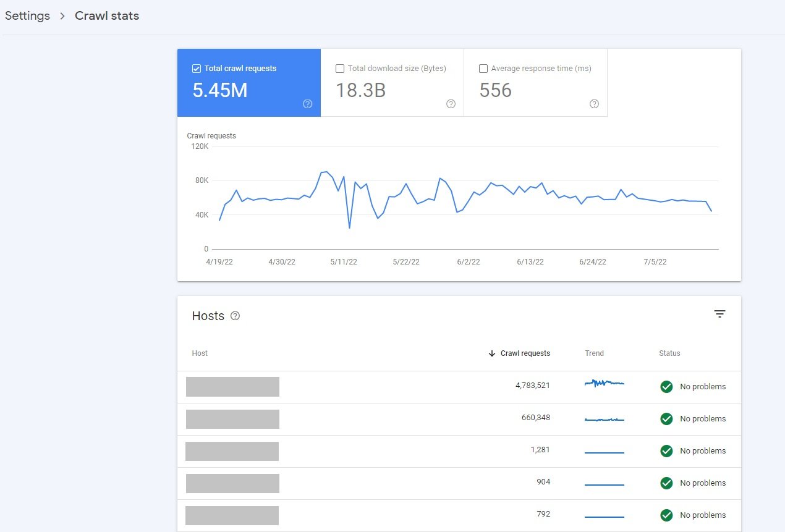Open help icon next to Hosts heading
Screen dimensions: 785x532
[235, 316]
